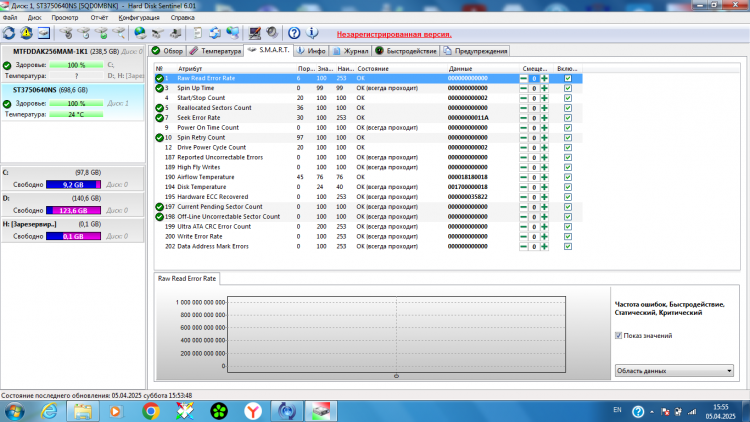
Task: Click green health icon of ST3750640NS disk
Action: 7,104
